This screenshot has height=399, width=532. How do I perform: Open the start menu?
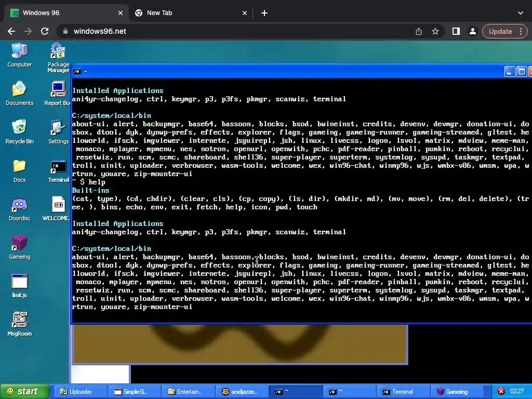tap(24, 392)
